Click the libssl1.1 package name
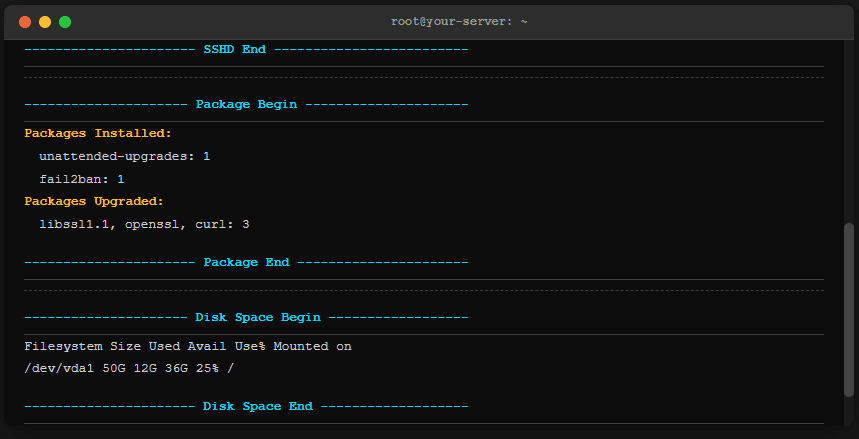The image size is (859, 439). [x=74, y=225]
